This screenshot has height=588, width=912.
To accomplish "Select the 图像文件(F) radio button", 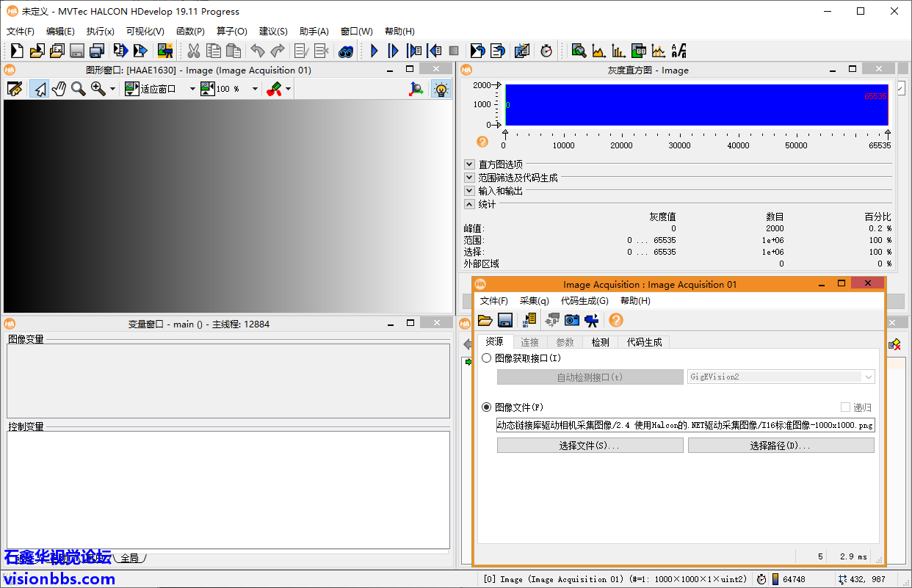I will click(x=487, y=407).
